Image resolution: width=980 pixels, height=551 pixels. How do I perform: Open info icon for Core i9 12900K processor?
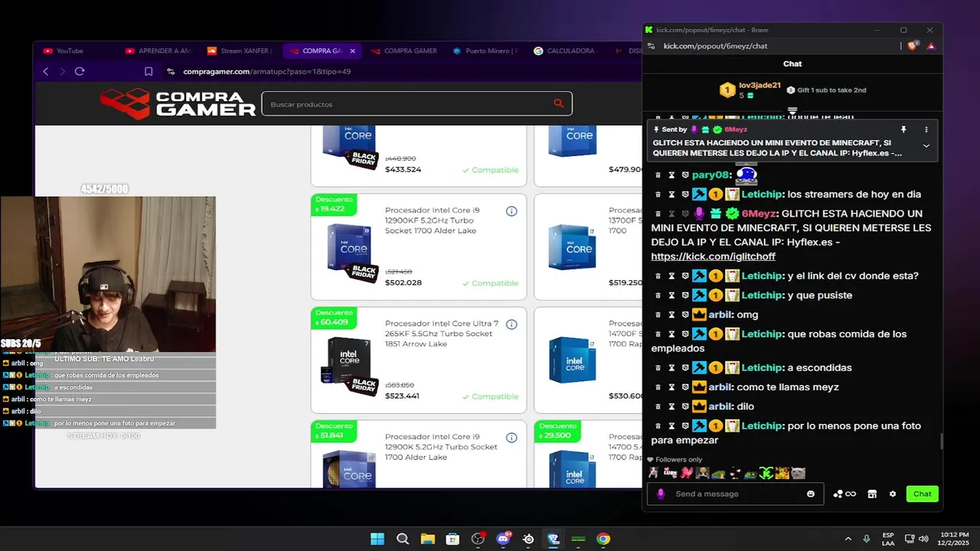point(511,438)
